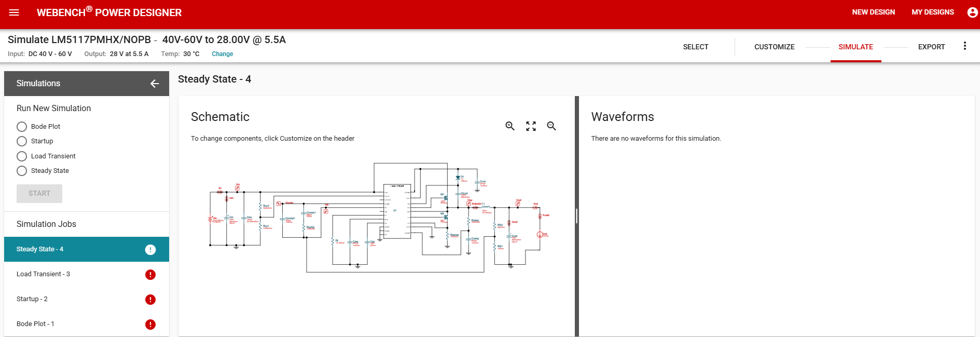Select the Startup simulation option
The height and width of the screenshot is (337, 980).
pyautogui.click(x=22, y=141)
